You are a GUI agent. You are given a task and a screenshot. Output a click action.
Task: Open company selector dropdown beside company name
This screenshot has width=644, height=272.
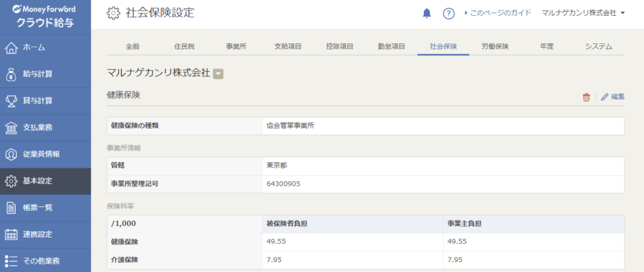point(218,74)
